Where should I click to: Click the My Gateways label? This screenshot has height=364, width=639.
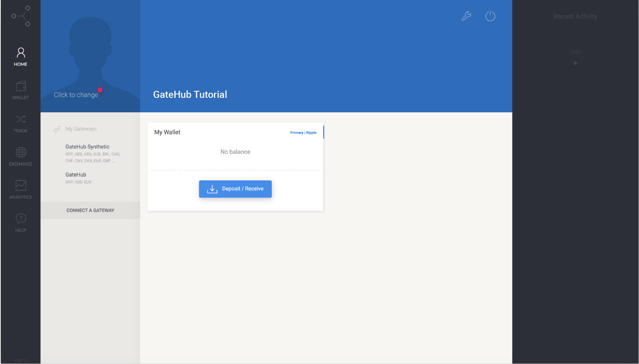81,129
